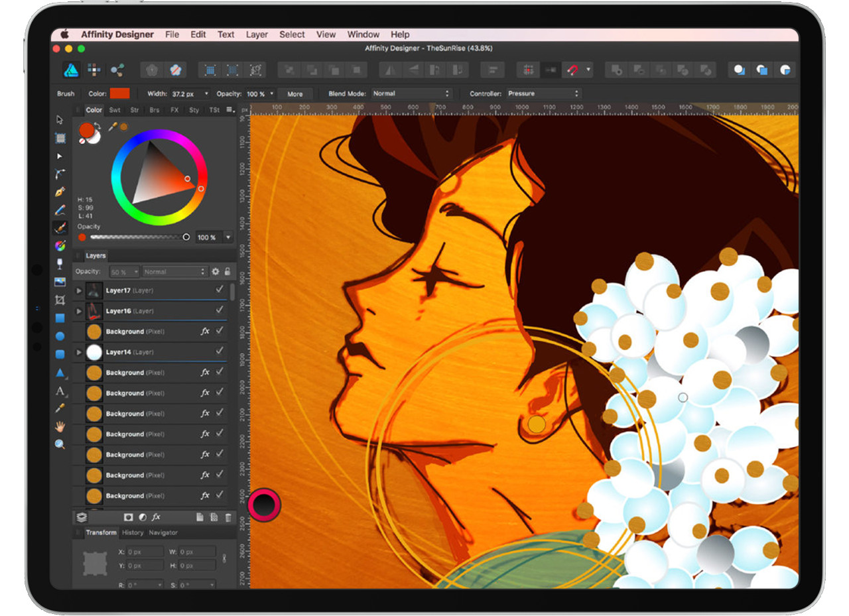Open snapping options dropdown arrow
The image size is (849, 616).
point(588,70)
